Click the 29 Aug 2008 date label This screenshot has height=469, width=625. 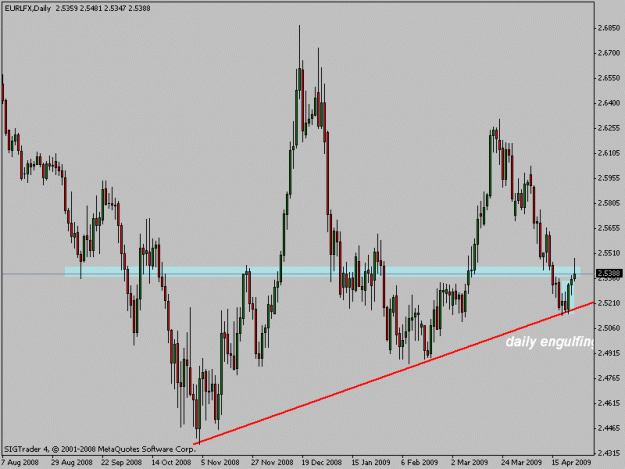(x=72, y=462)
